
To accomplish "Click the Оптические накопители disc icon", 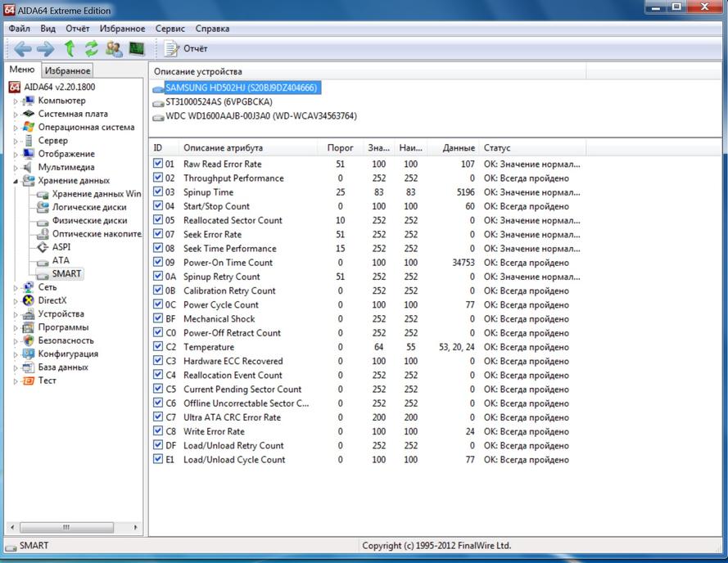I will 43,233.
